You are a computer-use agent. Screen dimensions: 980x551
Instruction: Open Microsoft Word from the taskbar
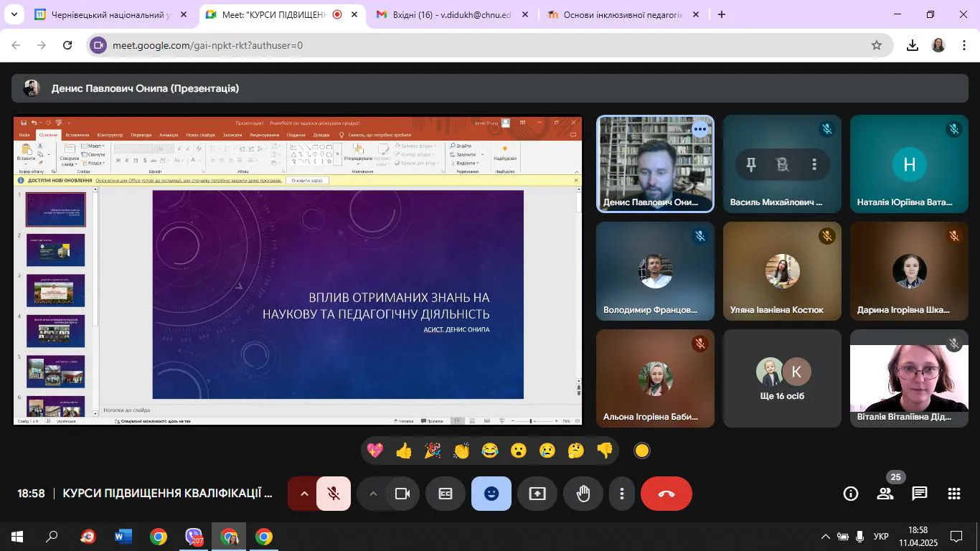123,537
